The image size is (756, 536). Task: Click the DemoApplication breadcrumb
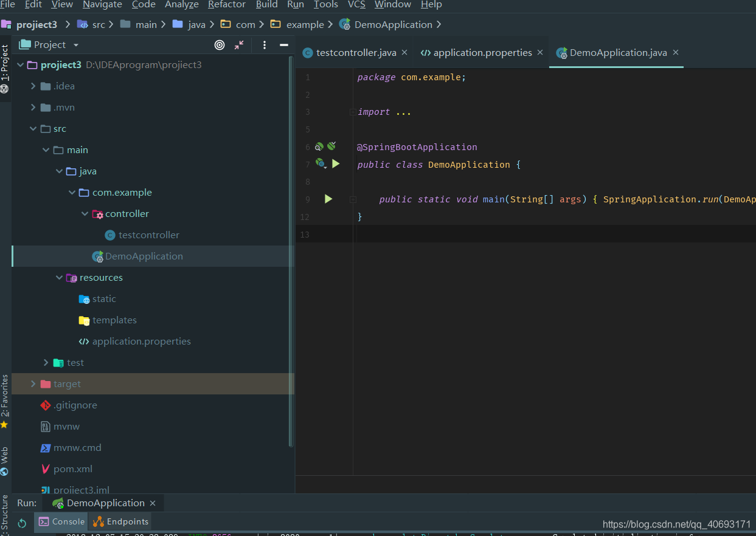(x=386, y=25)
